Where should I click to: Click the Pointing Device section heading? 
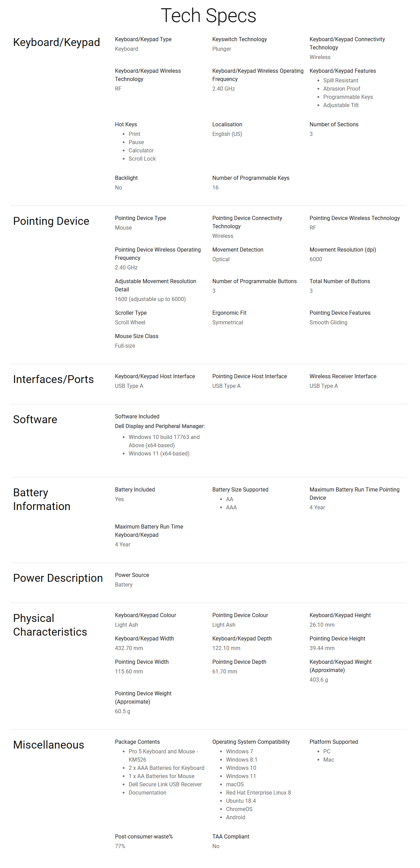pyautogui.click(x=51, y=221)
